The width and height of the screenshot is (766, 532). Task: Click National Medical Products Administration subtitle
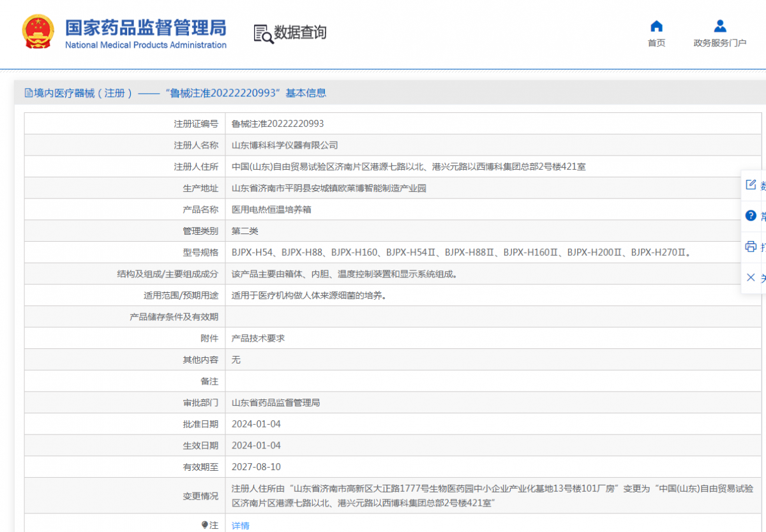pos(146,45)
